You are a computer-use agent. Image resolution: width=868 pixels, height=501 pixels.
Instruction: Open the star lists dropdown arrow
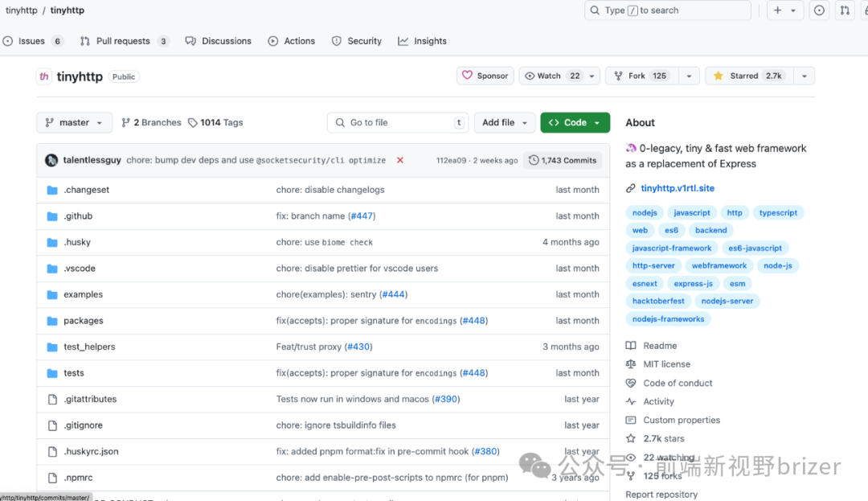point(805,76)
